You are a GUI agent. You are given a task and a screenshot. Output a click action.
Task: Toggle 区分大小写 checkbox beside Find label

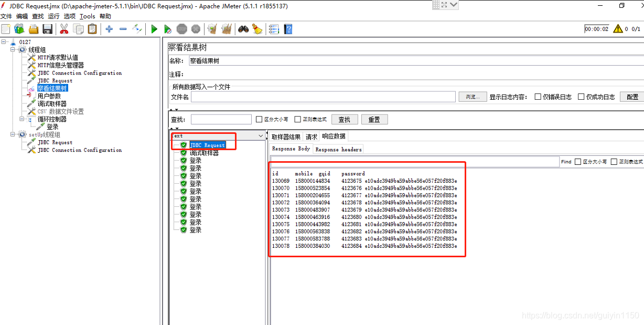578,162
